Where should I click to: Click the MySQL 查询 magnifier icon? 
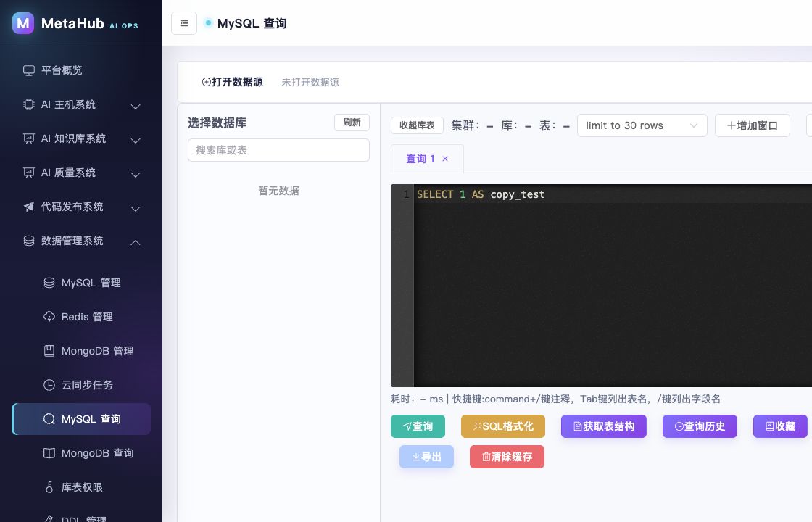49,419
